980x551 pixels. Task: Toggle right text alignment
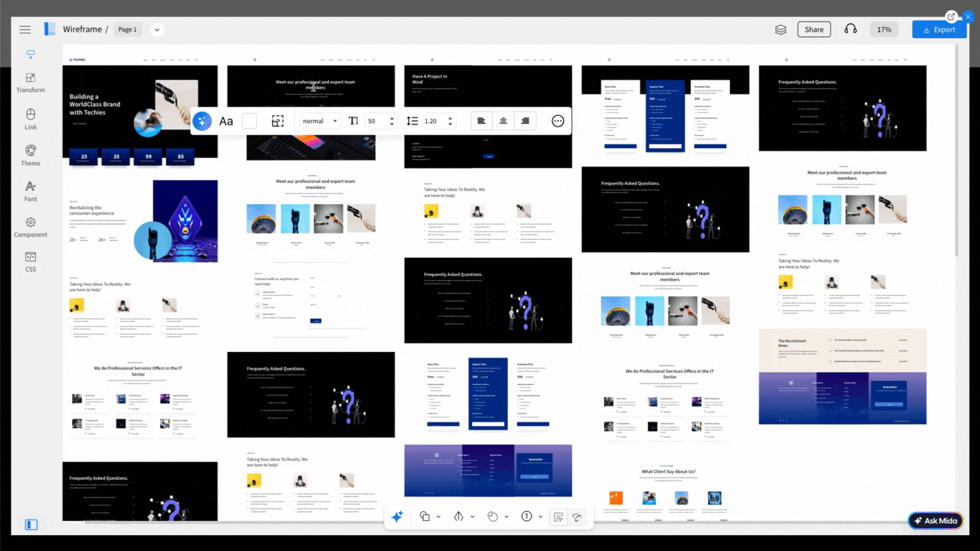(525, 121)
